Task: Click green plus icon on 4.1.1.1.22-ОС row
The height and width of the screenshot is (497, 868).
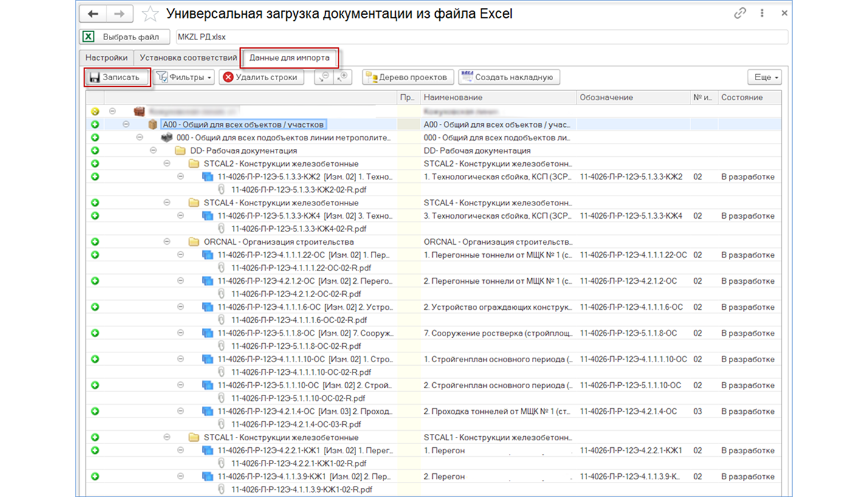Action: click(x=95, y=255)
